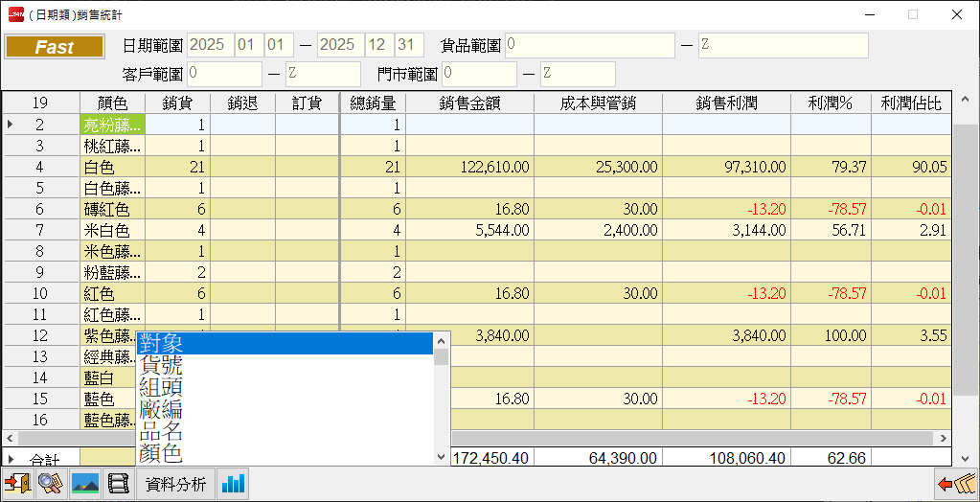980x502 pixels.
Task: Click the 利潤% column header
Action: (831, 103)
